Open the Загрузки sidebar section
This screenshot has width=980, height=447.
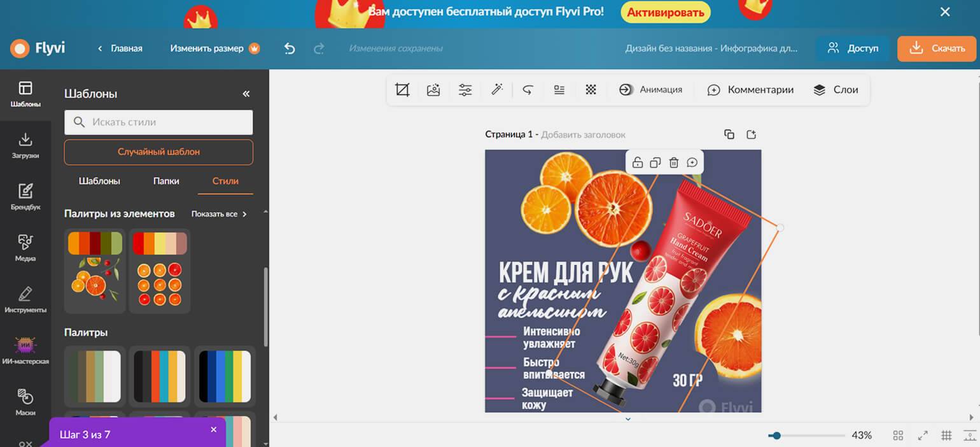coord(25,145)
